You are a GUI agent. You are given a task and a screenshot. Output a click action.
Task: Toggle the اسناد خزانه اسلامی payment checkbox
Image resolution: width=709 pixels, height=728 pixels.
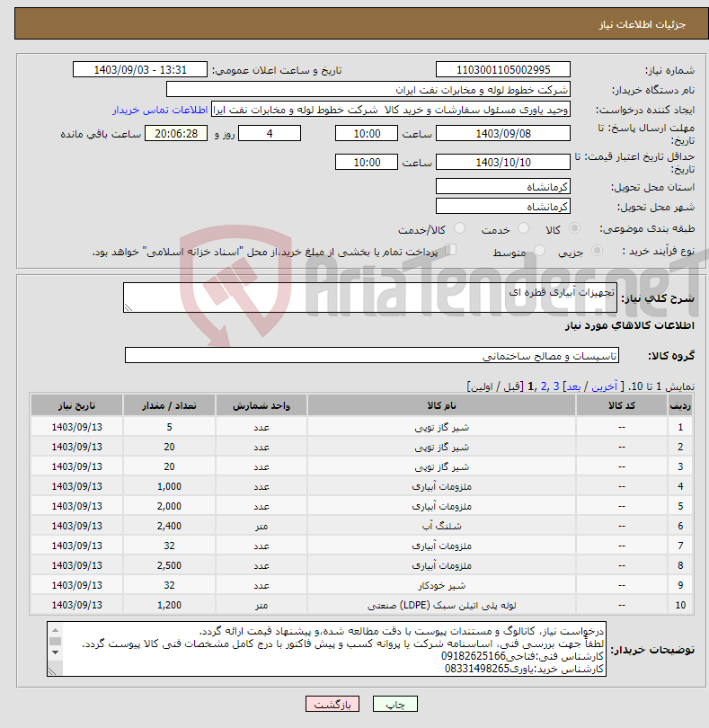pos(450,250)
